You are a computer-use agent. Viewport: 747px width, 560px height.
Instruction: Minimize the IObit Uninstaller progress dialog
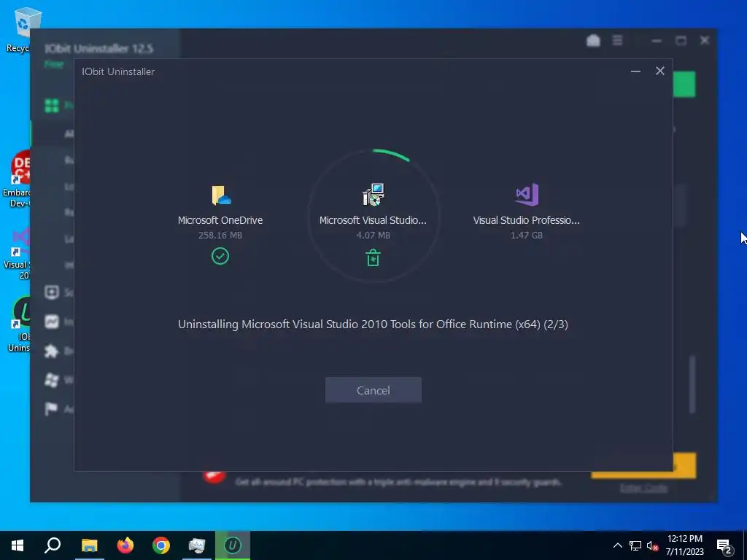635,71
